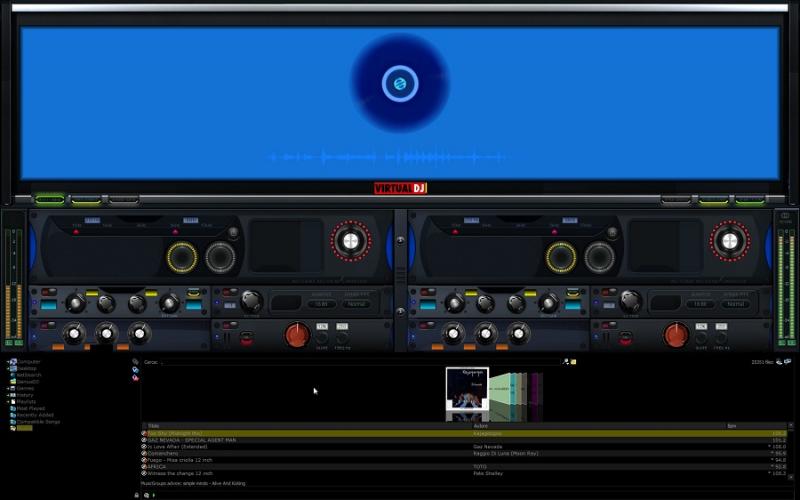Toggle the right deck lower knob panel switch
The width and height of the screenshot is (800, 500).
[428, 325]
